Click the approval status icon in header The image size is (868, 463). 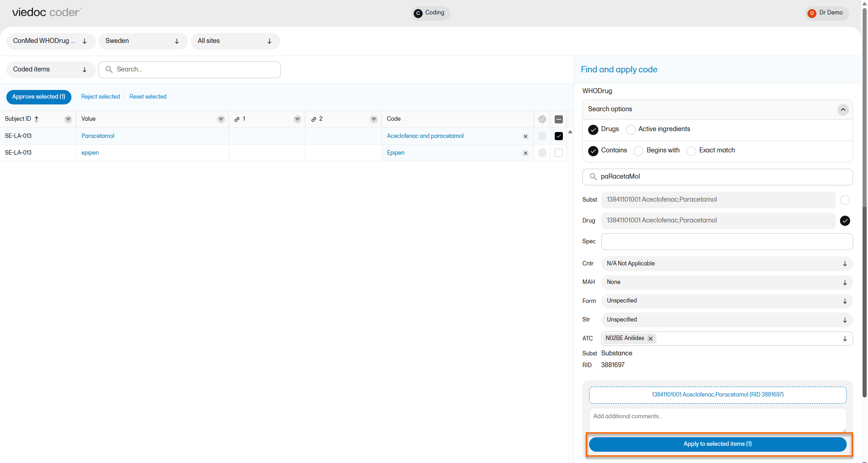pos(542,119)
